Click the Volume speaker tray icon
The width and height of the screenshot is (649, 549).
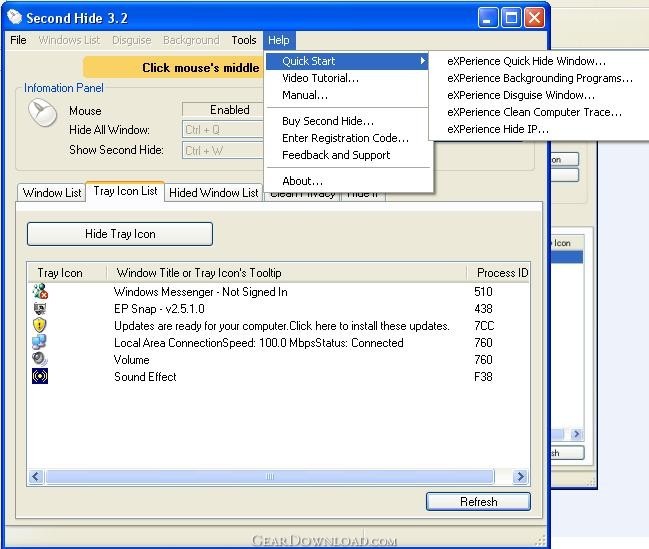pyautogui.click(x=39, y=359)
